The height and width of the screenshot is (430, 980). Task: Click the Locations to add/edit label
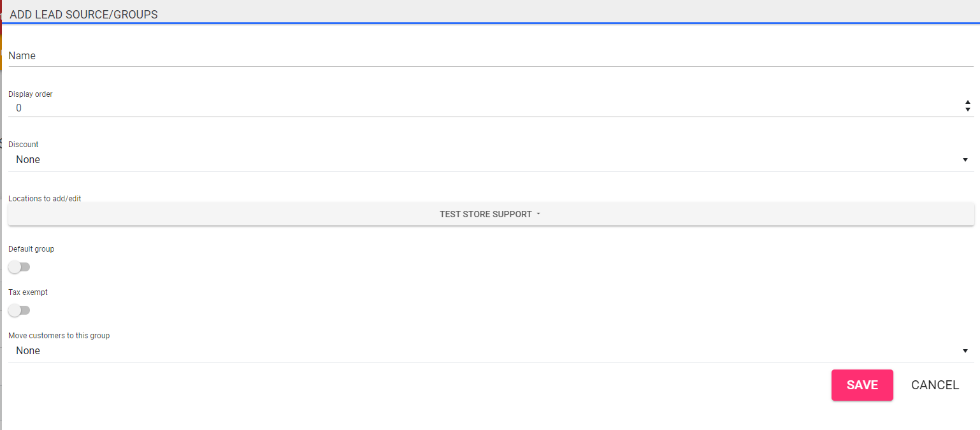(x=45, y=199)
